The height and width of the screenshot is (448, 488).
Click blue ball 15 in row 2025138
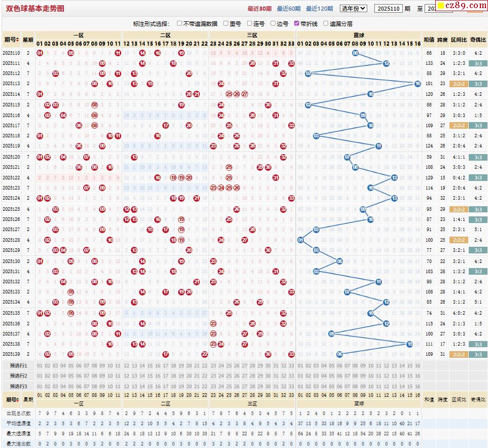tap(409, 344)
